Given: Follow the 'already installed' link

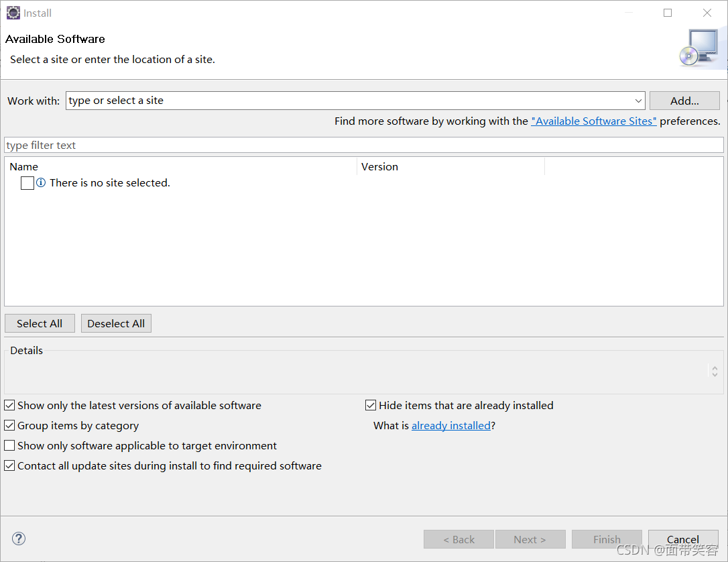Looking at the screenshot, I should pos(451,425).
